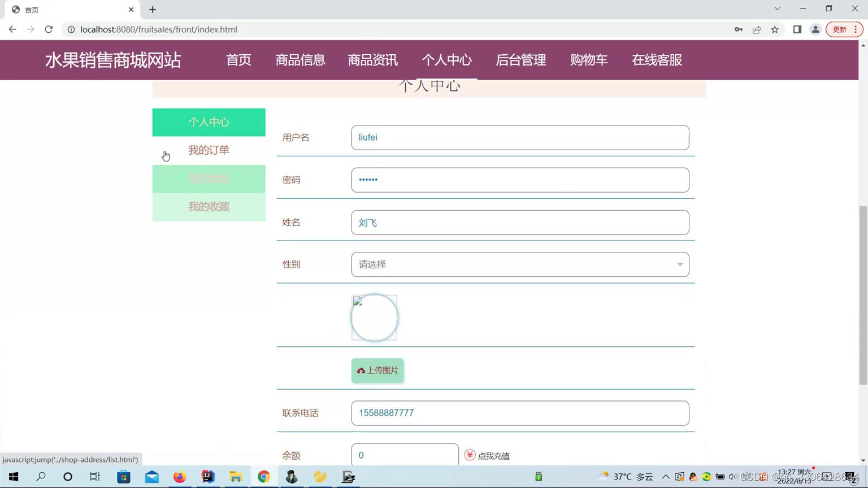Expand the 性别 请选择 dropdown
The image size is (868, 488).
520,264
